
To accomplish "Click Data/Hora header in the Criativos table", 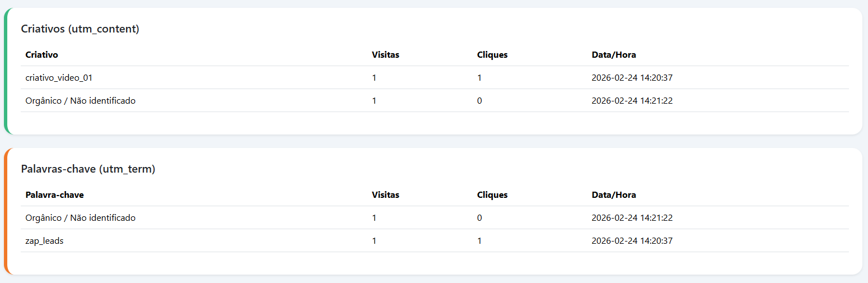I will click(x=614, y=55).
